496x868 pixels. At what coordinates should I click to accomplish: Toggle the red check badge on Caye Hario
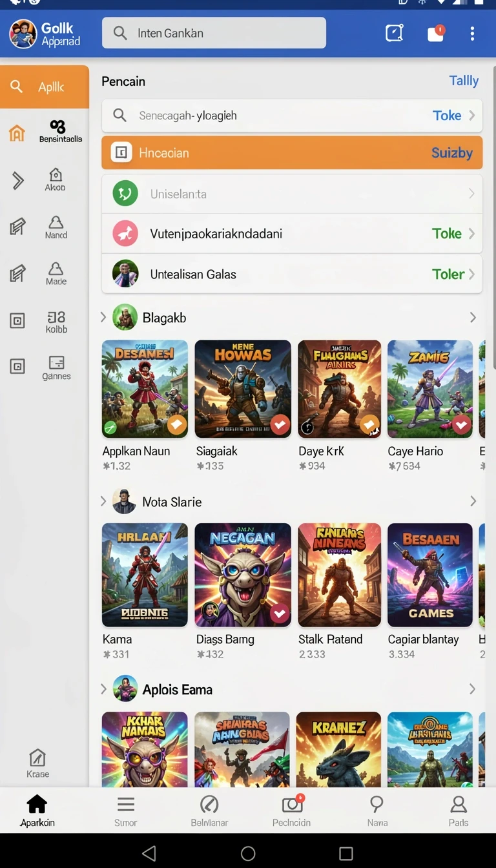461,424
